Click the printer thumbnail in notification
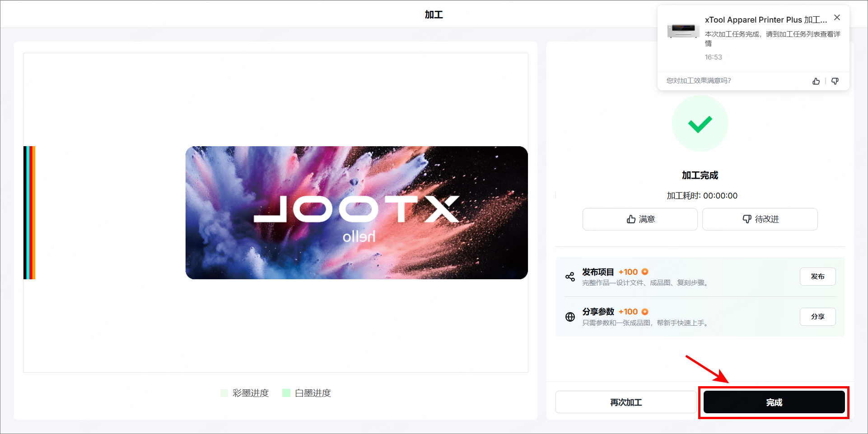The image size is (868, 434). (683, 30)
